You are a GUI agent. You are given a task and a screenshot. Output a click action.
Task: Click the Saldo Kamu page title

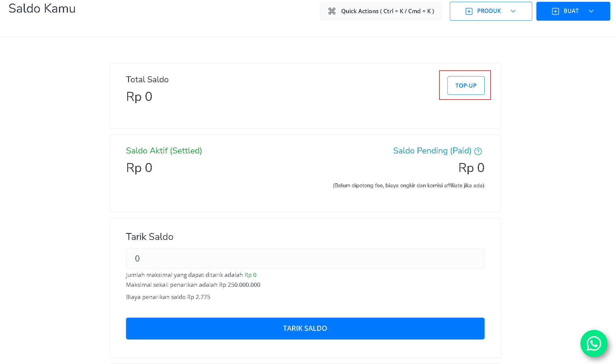click(x=42, y=9)
